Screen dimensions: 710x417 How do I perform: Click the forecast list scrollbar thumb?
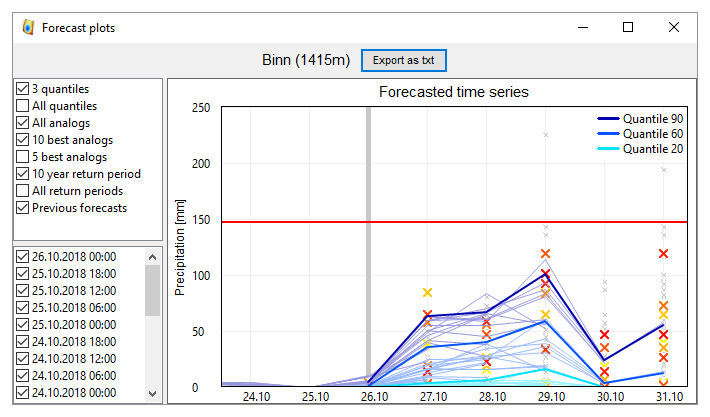click(153, 290)
